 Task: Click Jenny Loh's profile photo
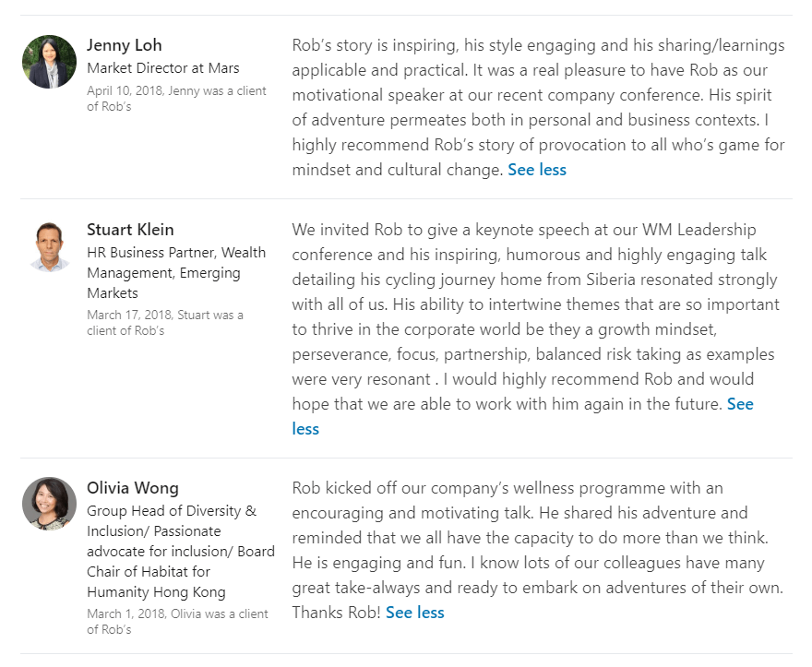coord(49,62)
